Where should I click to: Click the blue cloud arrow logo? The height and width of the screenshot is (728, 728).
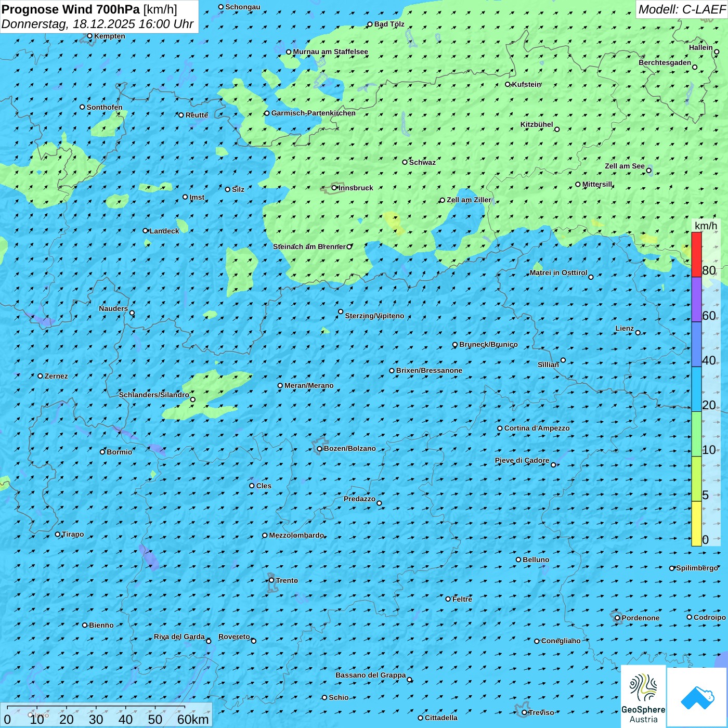point(697,697)
